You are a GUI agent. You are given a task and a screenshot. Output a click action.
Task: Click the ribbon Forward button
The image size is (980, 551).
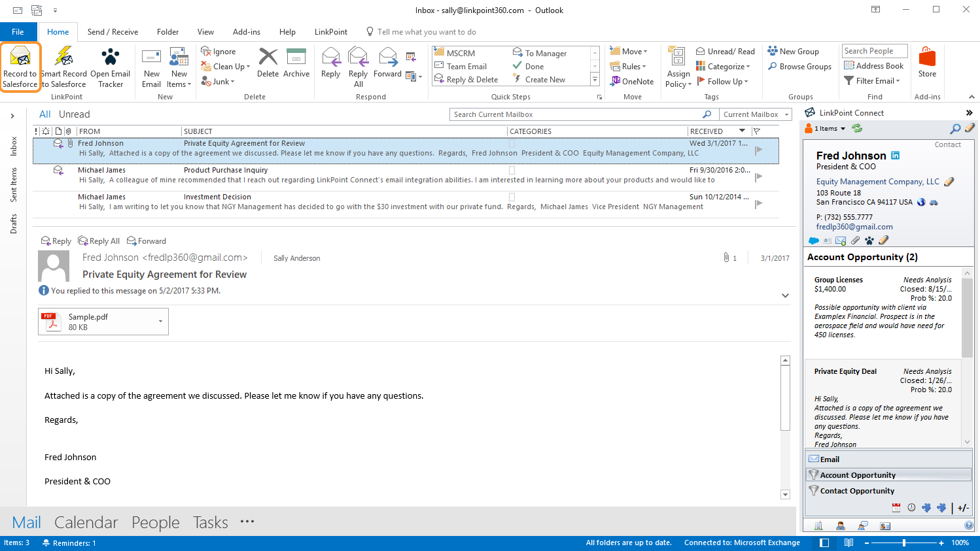pyautogui.click(x=387, y=63)
